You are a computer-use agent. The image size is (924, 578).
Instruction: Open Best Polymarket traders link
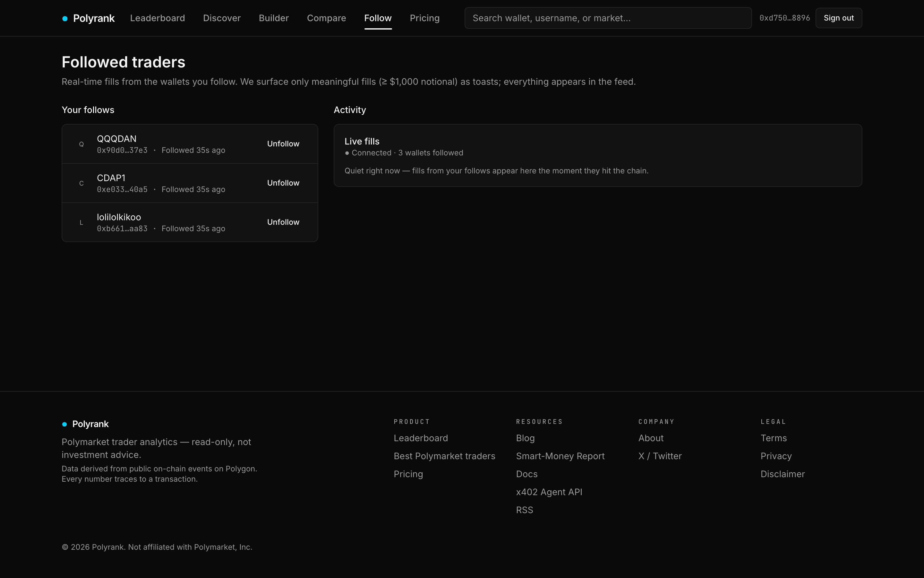tap(444, 456)
